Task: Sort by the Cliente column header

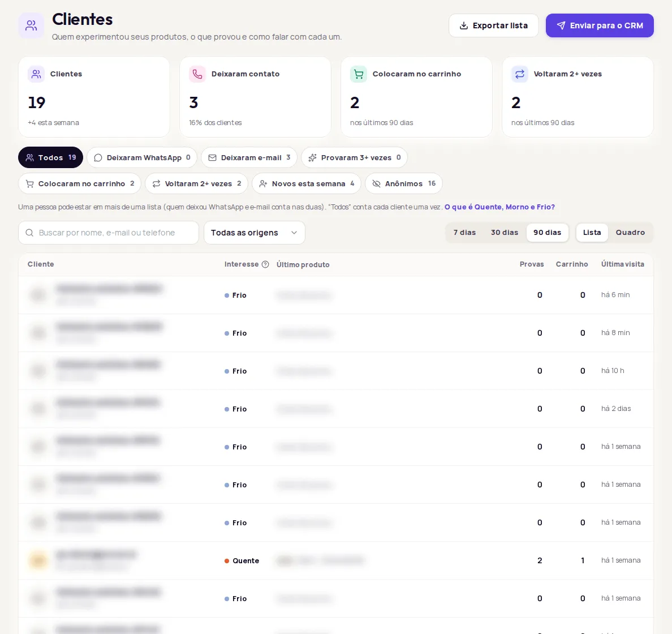Action: [x=41, y=264]
